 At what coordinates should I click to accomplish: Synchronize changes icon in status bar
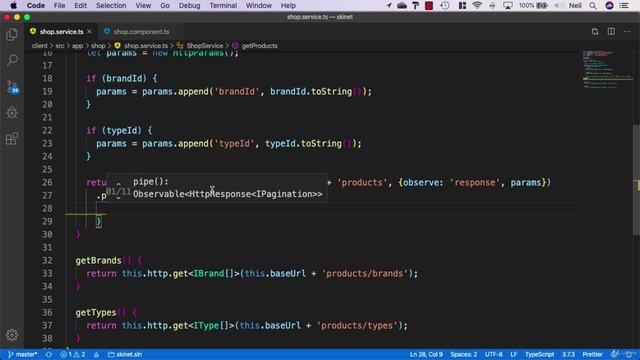[x=49, y=354]
